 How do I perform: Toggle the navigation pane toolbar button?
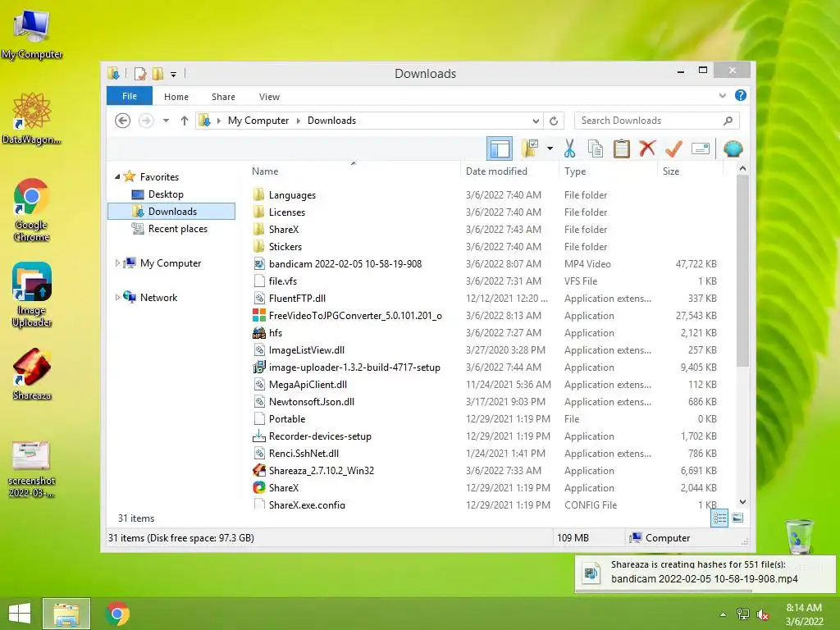[x=500, y=148]
